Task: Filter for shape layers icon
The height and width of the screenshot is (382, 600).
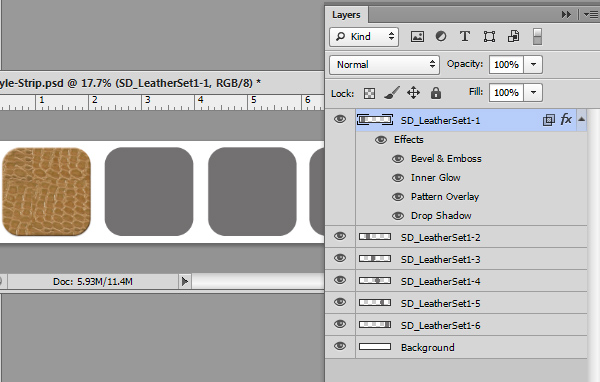Action: click(x=489, y=37)
